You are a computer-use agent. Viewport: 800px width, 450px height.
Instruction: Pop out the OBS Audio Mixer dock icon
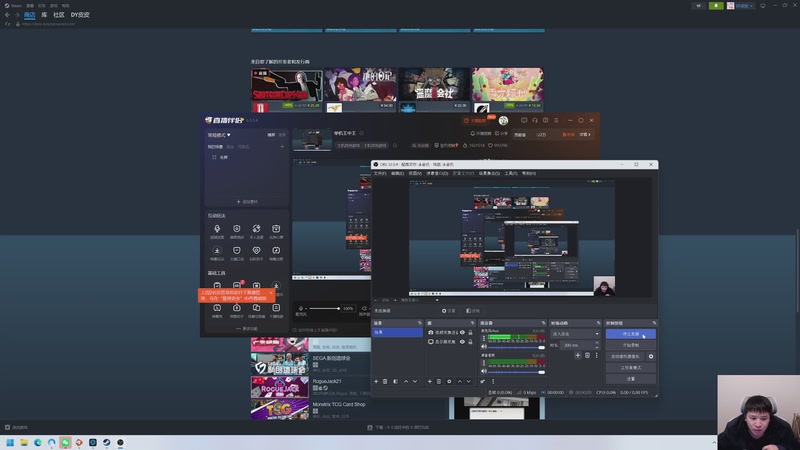(543, 323)
